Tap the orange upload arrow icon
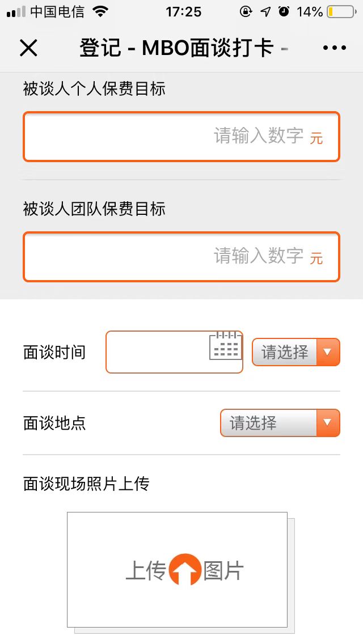 click(x=185, y=570)
